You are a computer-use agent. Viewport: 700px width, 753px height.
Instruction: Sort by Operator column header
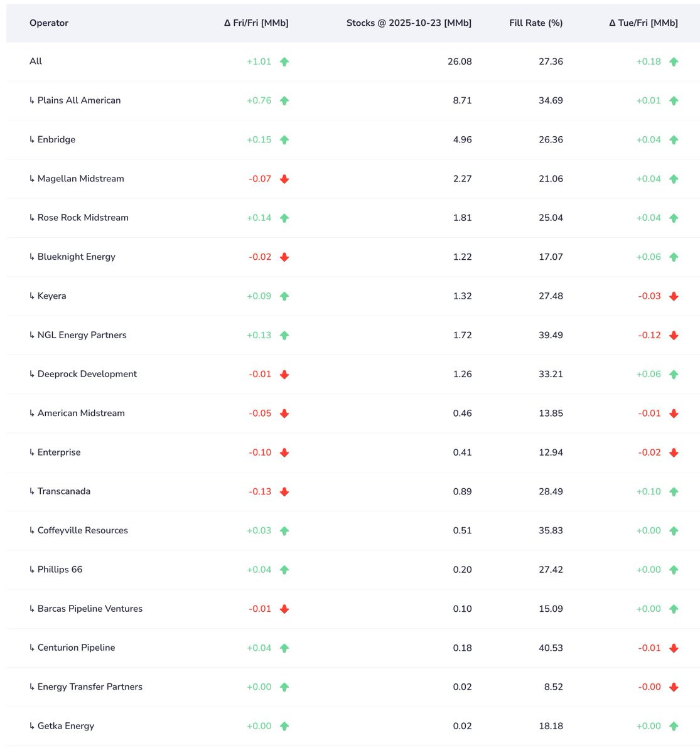pyautogui.click(x=49, y=23)
